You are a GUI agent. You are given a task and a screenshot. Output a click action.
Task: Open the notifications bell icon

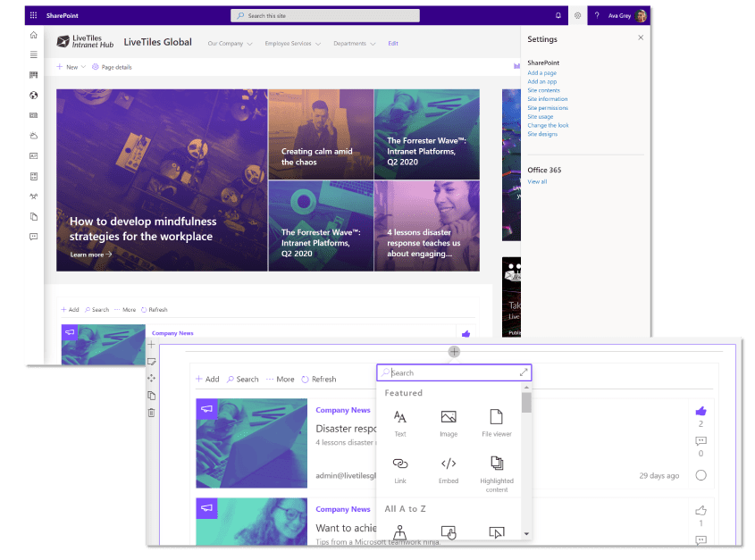[x=558, y=15]
